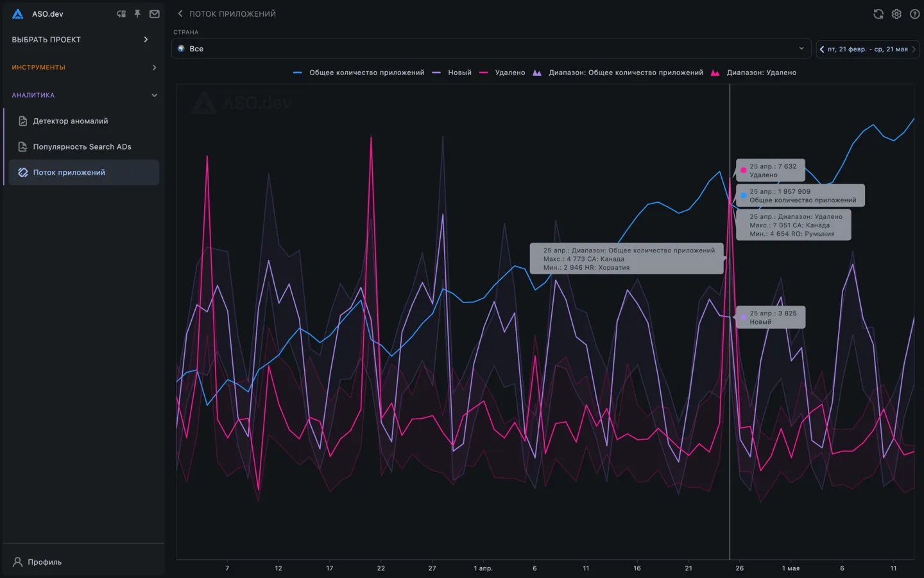Open Популярность Search ADs page
The width and height of the screenshot is (924, 578).
(81, 147)
